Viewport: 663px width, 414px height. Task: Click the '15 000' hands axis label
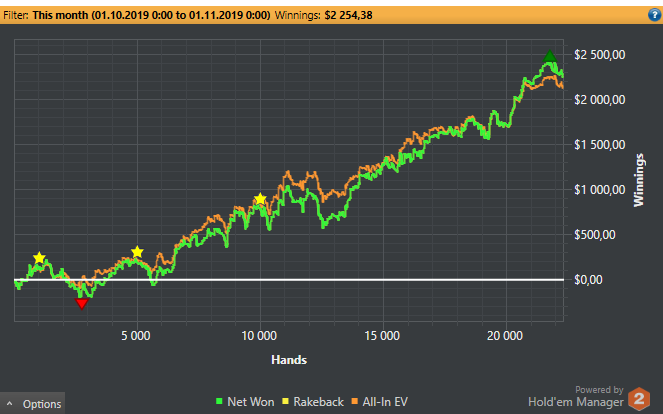coord(382,336)
